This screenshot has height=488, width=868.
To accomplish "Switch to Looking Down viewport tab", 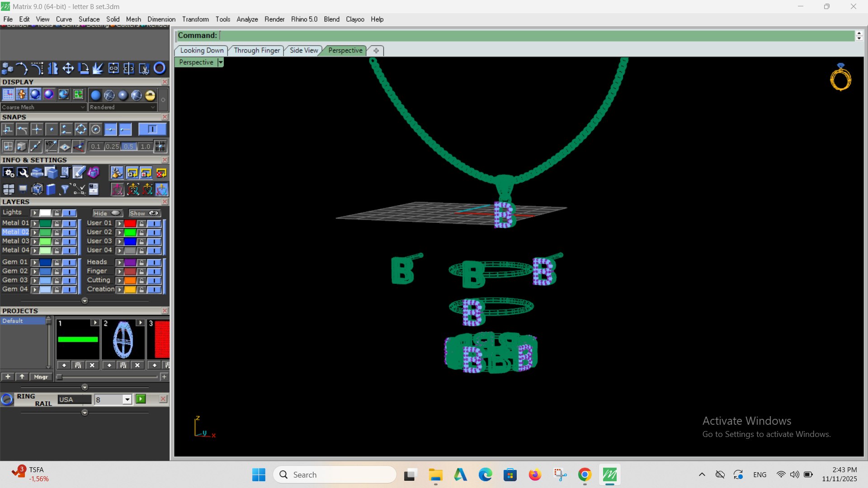I will point(202,51).
